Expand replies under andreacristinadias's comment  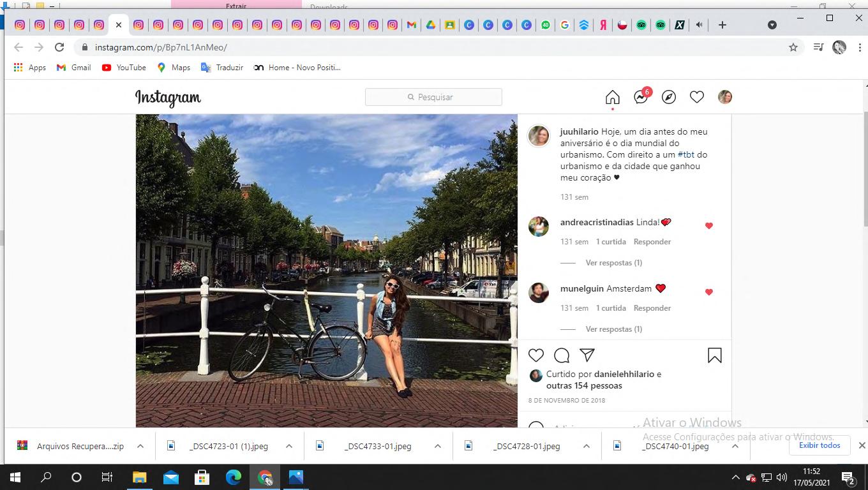pyautogui.click(x=614, y=263)
